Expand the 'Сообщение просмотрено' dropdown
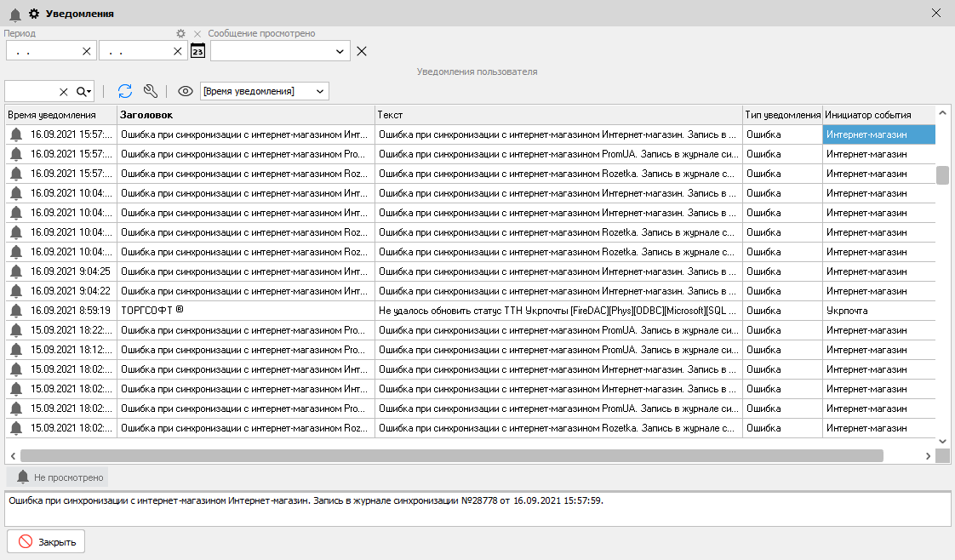Image resolution: width=955 pixels, height=560 pixels. click(340, 51)
